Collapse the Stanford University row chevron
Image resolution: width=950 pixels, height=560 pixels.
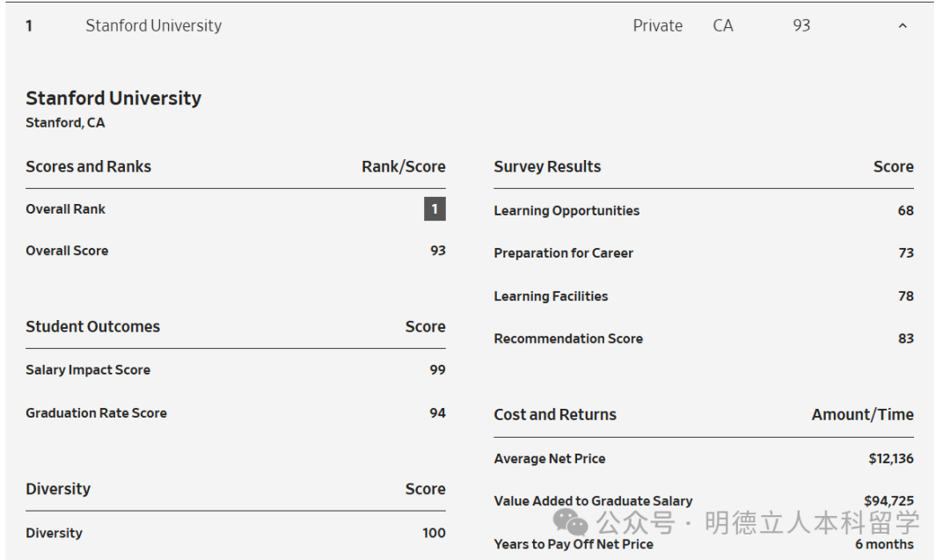click(x=902, y=26)
